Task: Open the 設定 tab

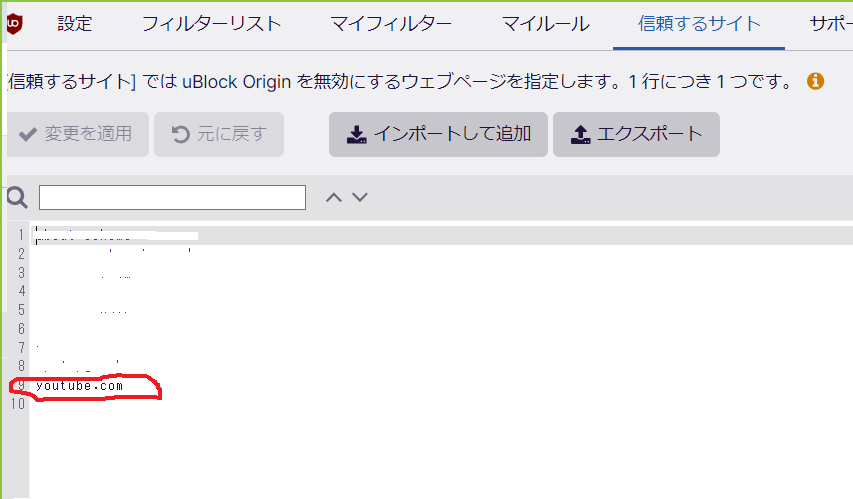Action: click(74, 24)
